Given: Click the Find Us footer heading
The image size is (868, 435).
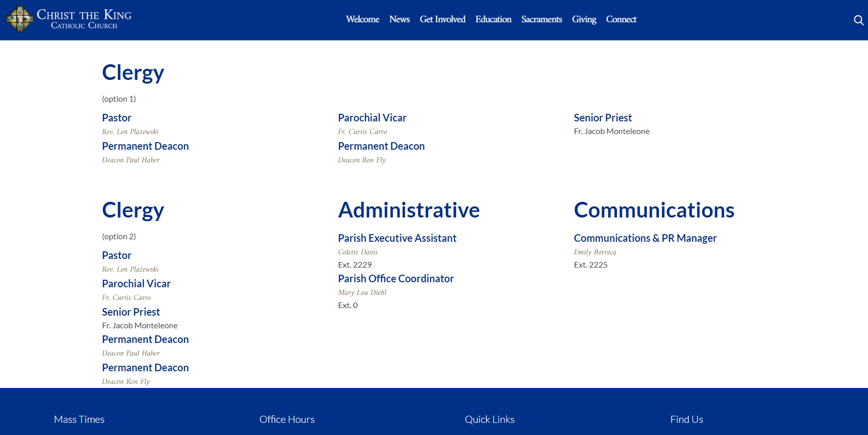Looking at the screenshot, I should tap(686, 419).
